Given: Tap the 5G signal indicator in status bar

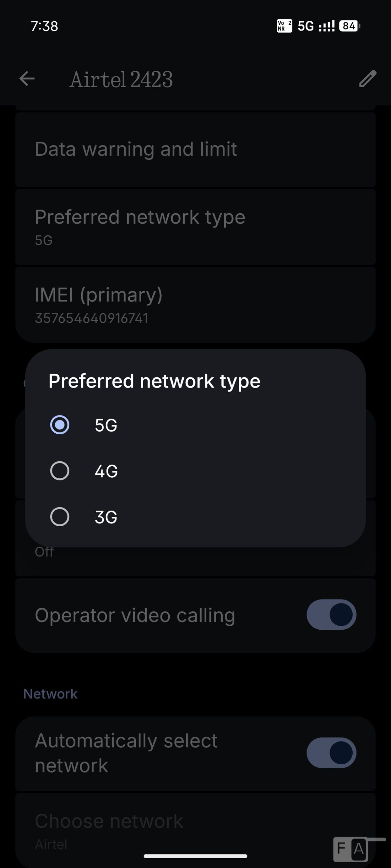Looking at the screenshot, I should pos(305,26).
